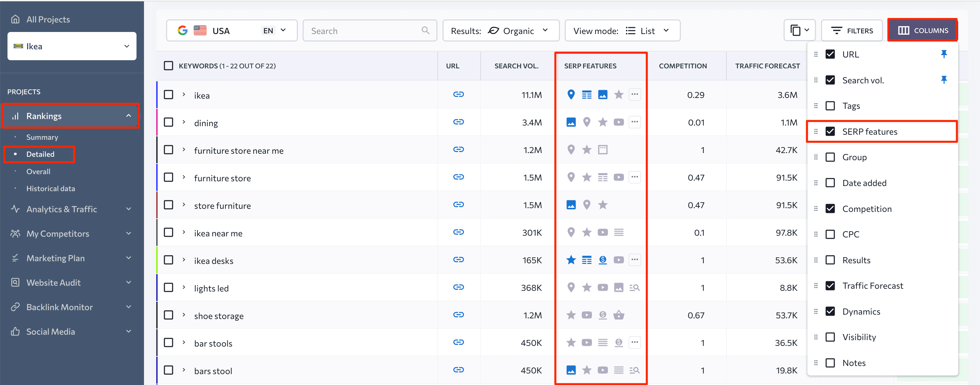Sort by SEARCH VOL. column header
980x385 pixels.
coord(516,66)
